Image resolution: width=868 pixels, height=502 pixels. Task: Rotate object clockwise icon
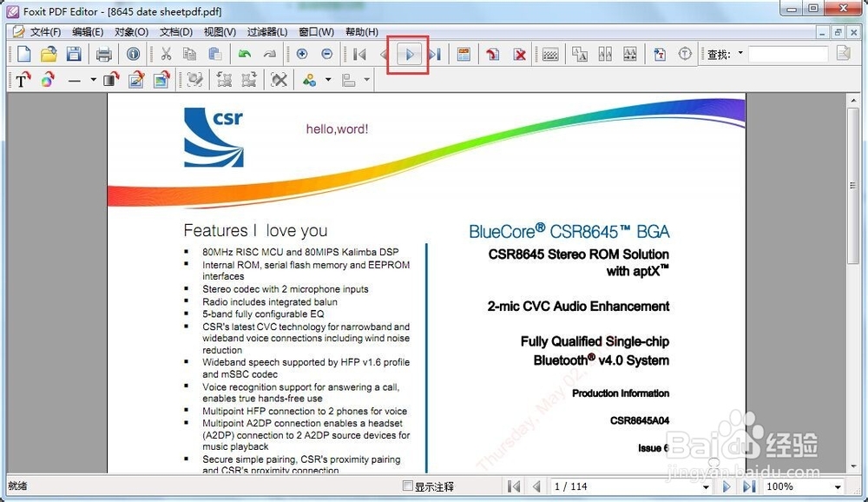[249, 81]
